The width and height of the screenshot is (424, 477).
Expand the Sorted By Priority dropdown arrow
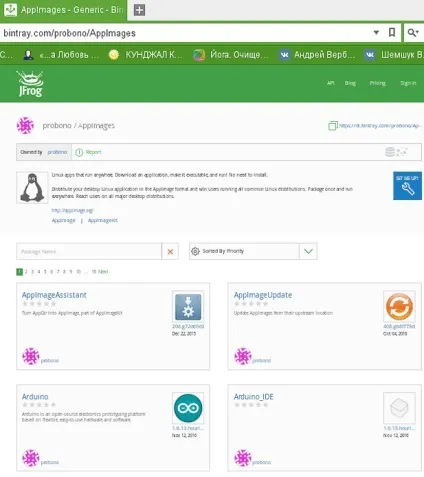308,251
